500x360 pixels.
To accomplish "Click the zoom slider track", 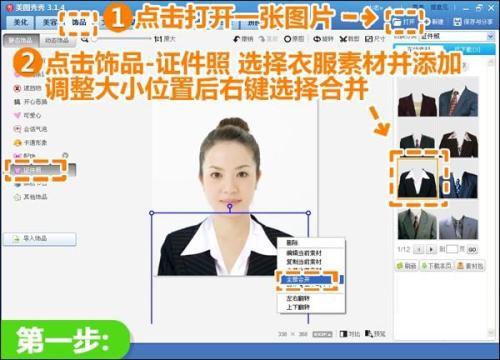I will pos(122,39).
